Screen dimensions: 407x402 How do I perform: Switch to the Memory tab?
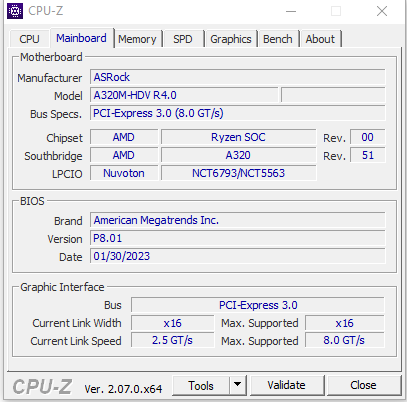[x=137, y=39]
